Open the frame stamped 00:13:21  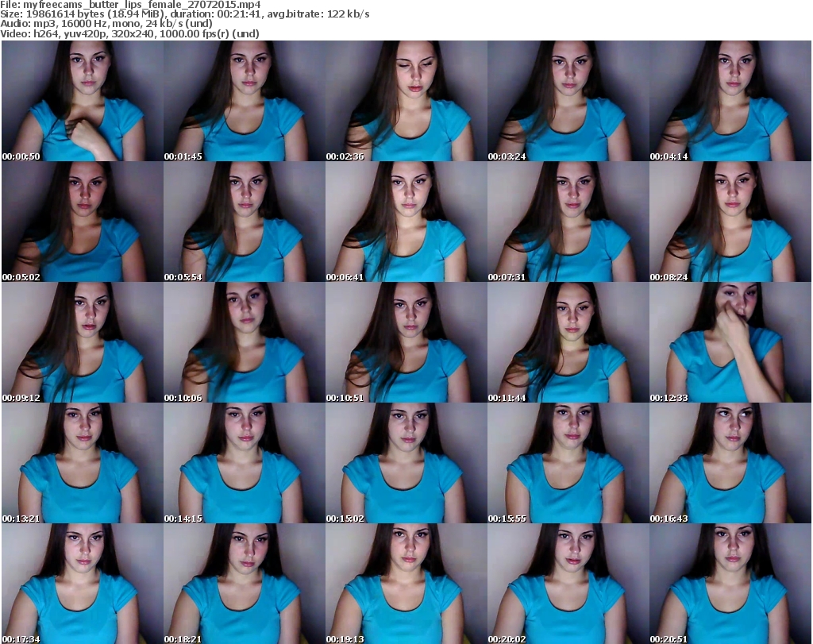(x=83, y=463)
